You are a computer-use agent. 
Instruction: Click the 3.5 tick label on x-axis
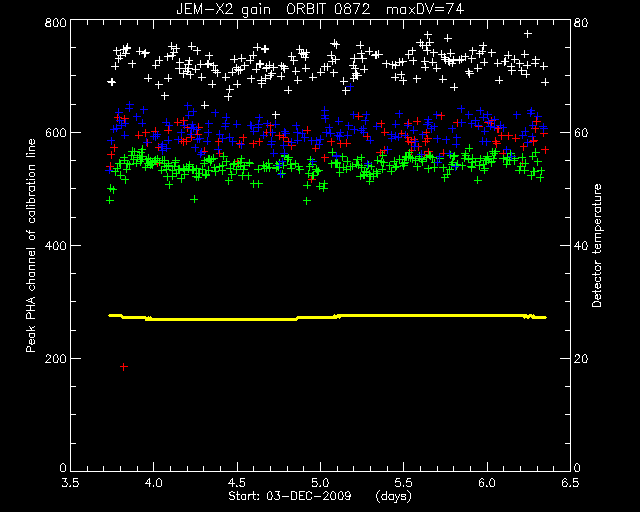(x=70, y=483)
